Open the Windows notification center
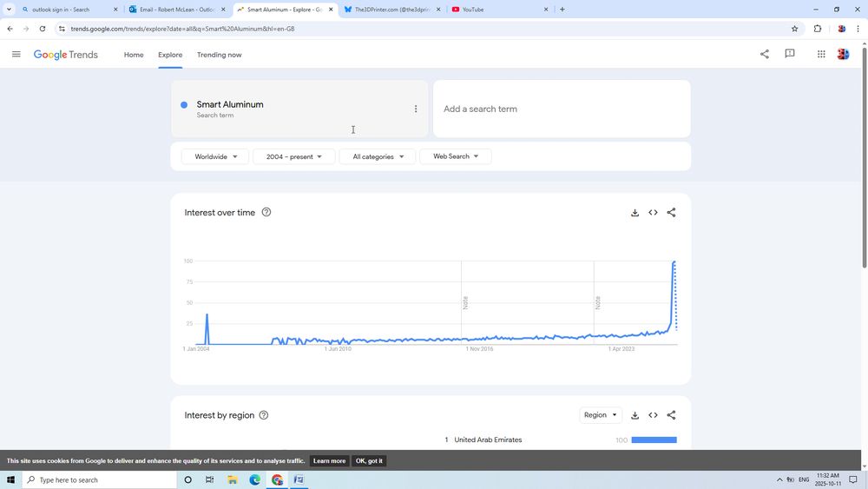 pyautogui.click(x=853, y=479)
